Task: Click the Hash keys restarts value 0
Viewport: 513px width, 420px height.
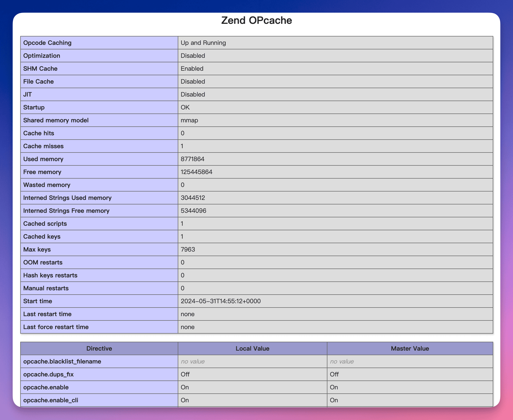Action: [x=183, y=275]
